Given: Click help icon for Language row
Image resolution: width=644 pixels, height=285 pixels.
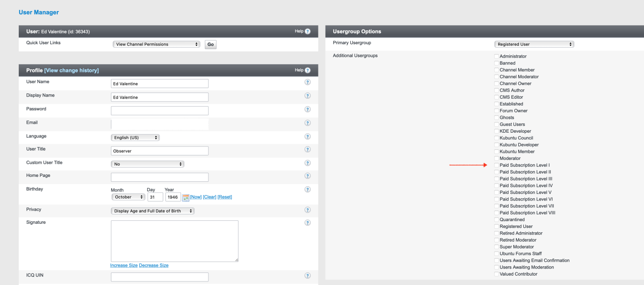Looking at the screenshot, I should click(x=308, y=137).
